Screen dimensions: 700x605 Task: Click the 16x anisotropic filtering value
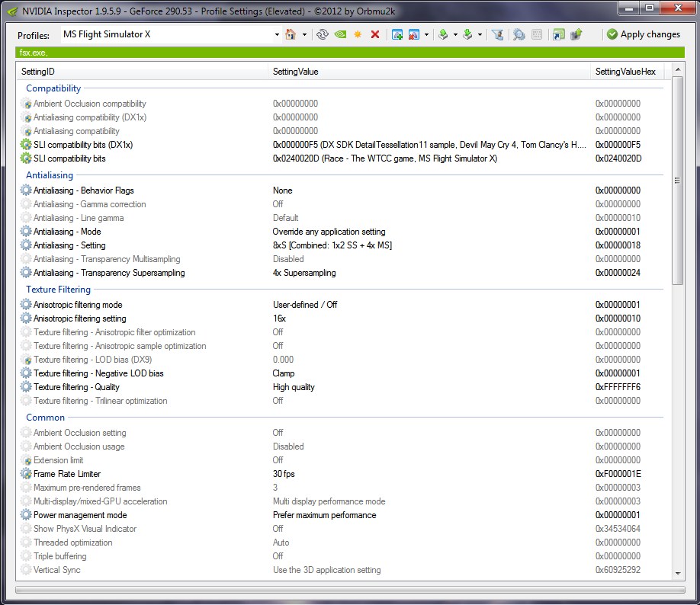pos(279,318)
